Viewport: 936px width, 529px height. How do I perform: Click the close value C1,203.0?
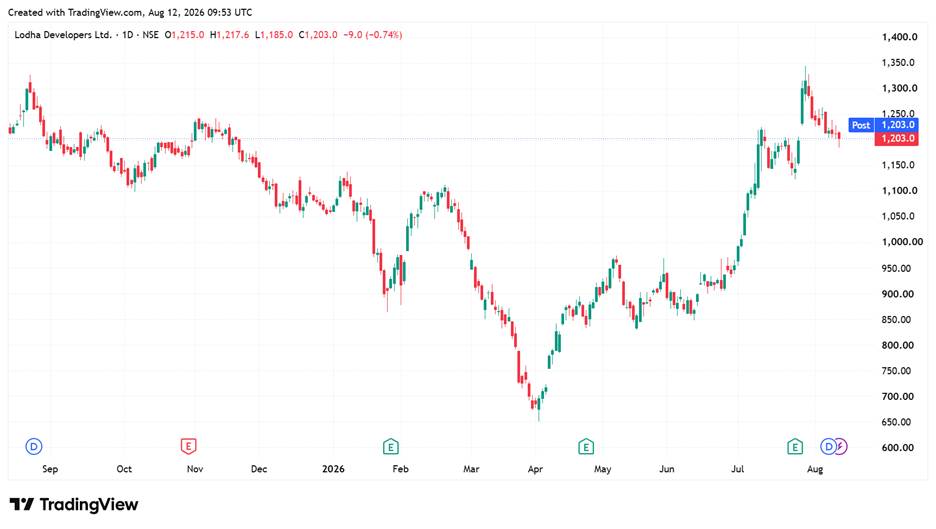318,35
